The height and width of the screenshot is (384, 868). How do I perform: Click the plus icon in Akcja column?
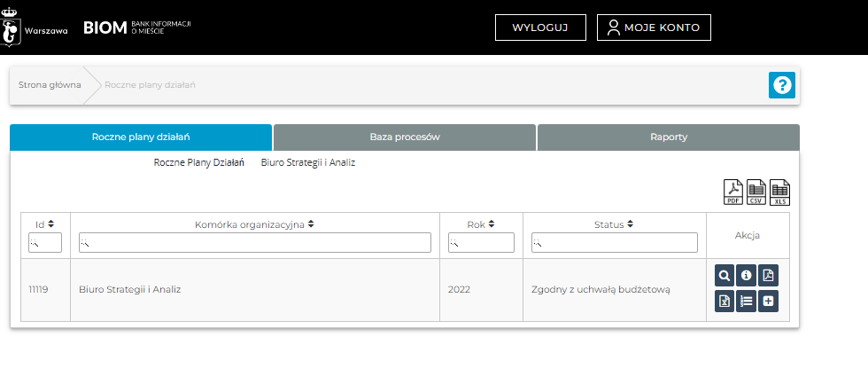(x=768, y=302)
